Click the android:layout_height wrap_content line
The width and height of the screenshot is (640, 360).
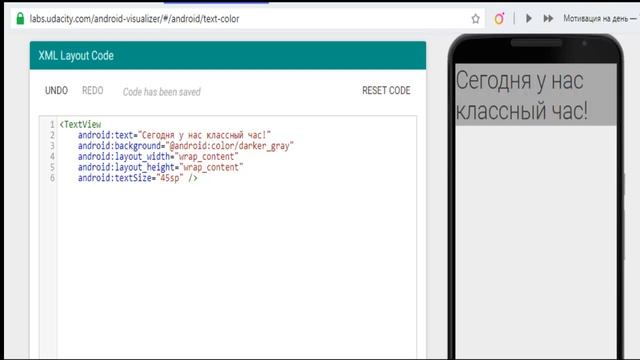tap(160, 167)
